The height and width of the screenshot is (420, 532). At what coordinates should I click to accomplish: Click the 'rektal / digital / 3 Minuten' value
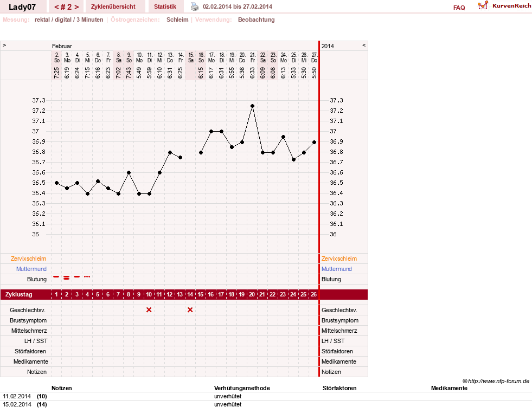point(69,20)
